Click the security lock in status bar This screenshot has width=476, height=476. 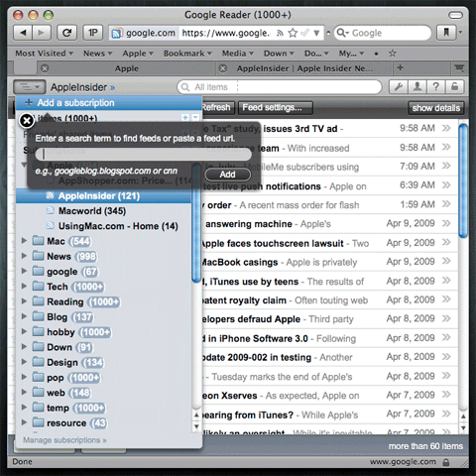[446, 462]
